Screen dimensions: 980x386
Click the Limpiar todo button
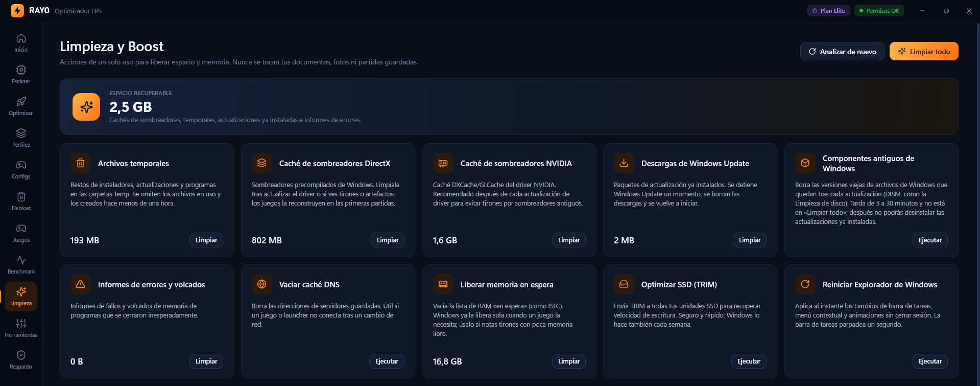coord(924,51)
